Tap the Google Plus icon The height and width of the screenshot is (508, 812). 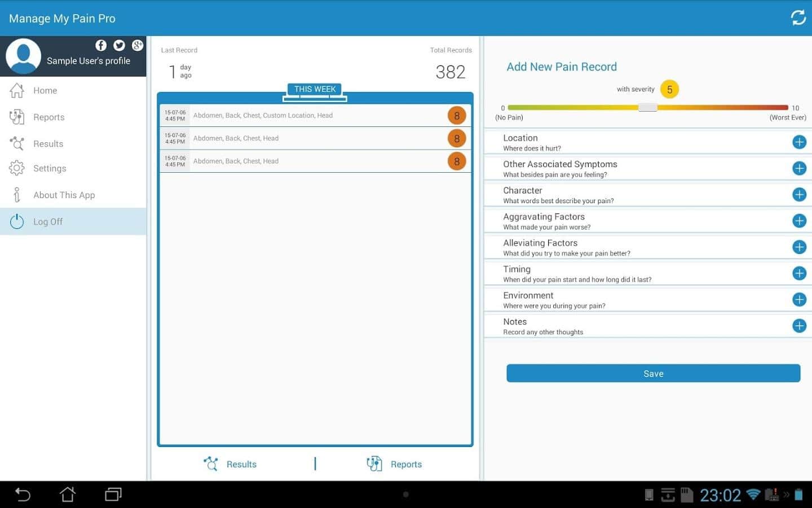(x=137, y=45)
